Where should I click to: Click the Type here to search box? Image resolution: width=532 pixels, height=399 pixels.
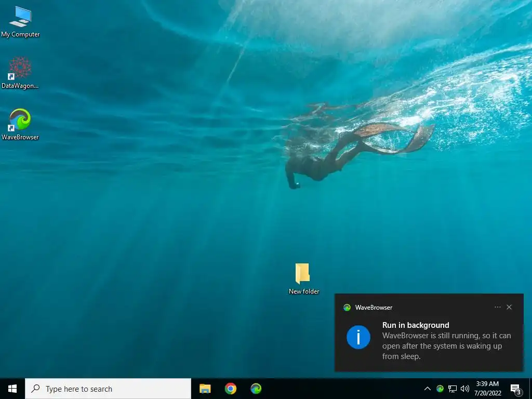[108, 389]
